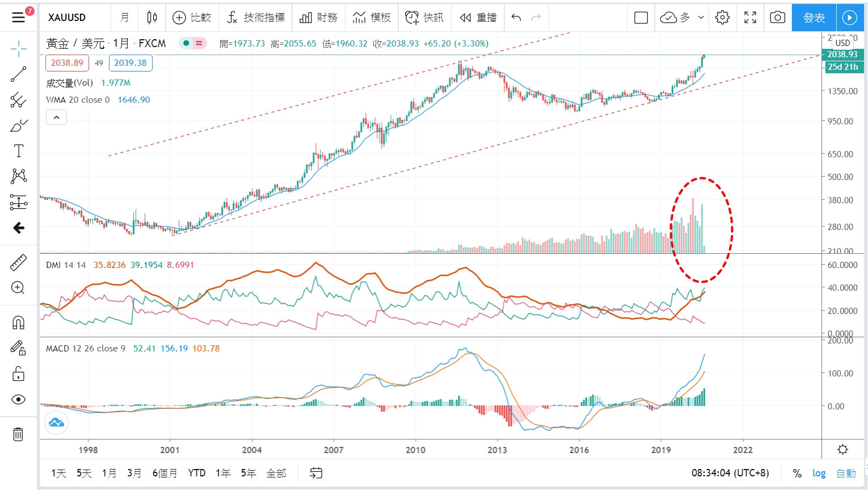Toggle lock all drawing tools
This screenshot has height=490, width=868.
click(x=18, y=374)
